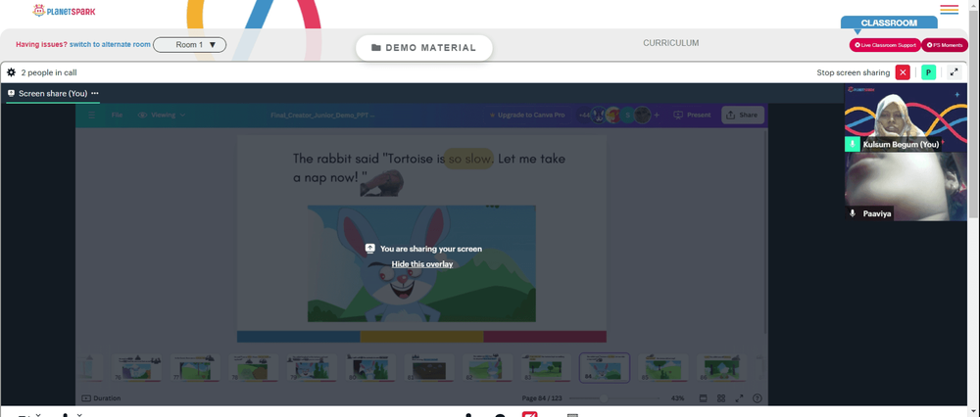
Task: Click Page 84 / 123 indicator
Action: pos(543,398)
